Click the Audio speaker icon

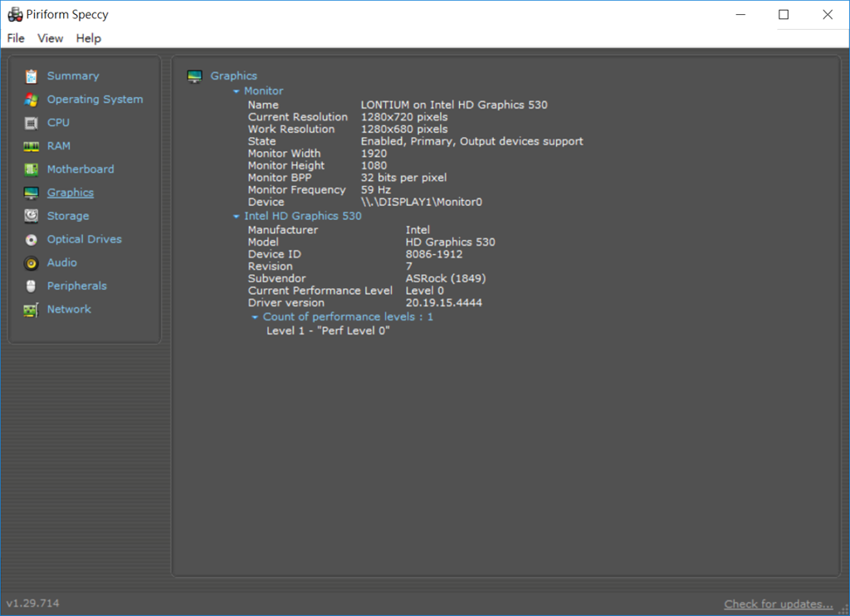(x=32, y=263)
